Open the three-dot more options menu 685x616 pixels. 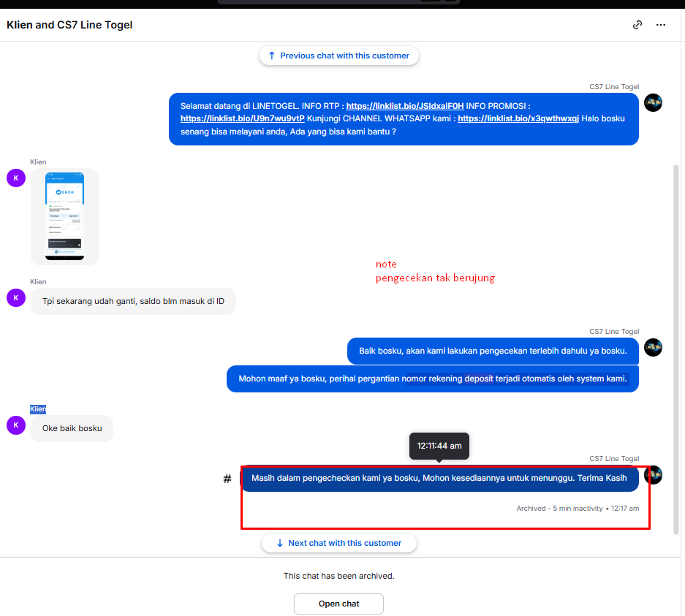pos(661,25)
